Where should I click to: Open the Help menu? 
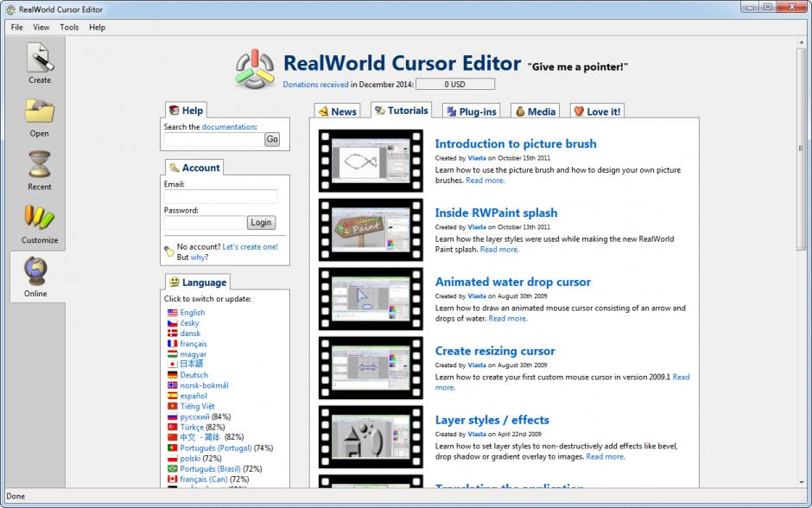tap(97, 28)
